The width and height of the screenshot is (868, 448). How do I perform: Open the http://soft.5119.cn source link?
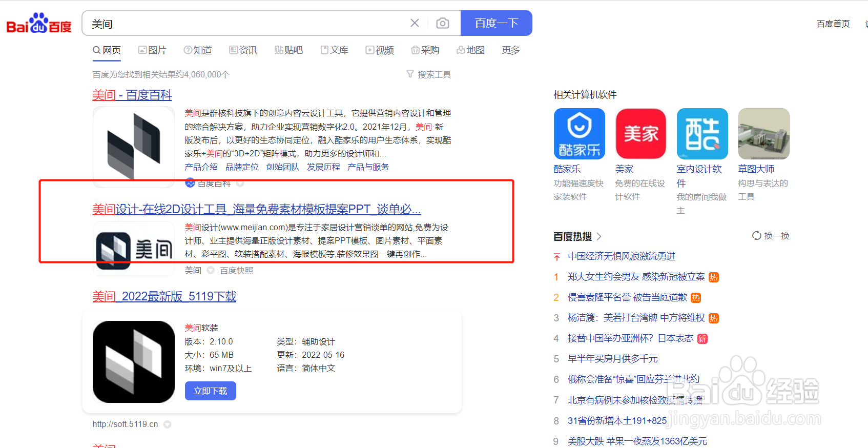[125, 424]
